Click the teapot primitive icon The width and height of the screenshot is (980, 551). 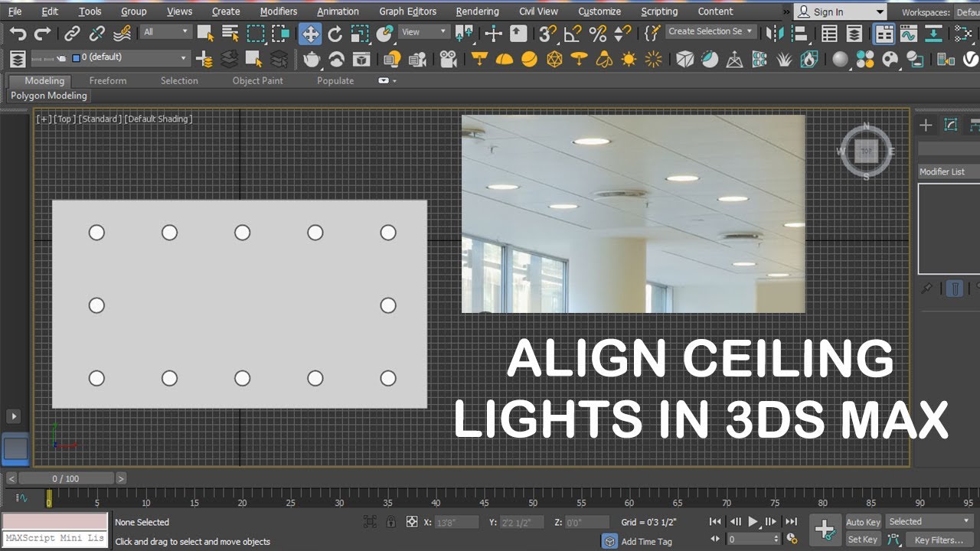[312, 59]
